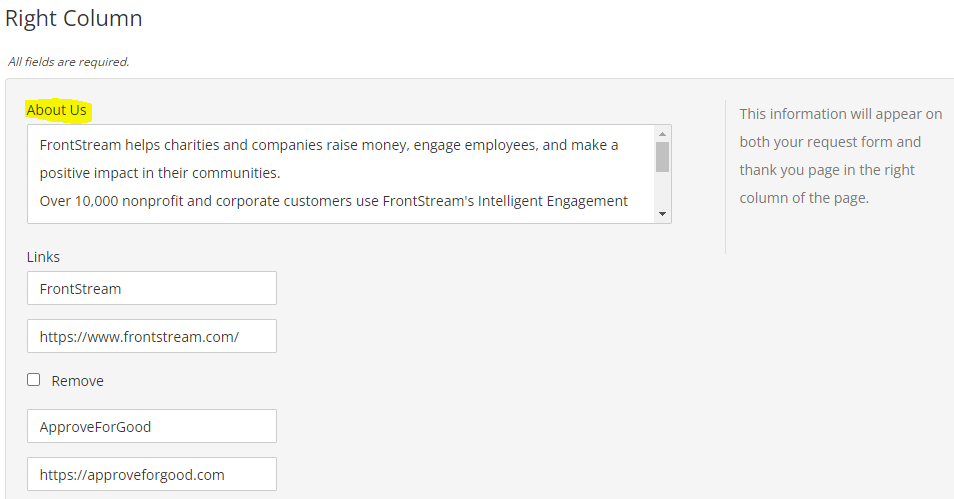954x499 pixels.
Task: Click the 'All fields are required' note
Action: [69, 61]
